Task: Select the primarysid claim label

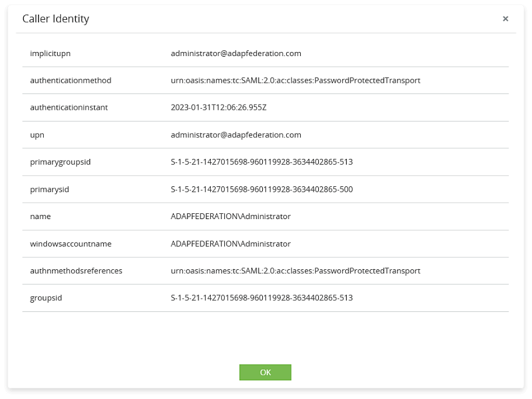Action: (50, 189)
